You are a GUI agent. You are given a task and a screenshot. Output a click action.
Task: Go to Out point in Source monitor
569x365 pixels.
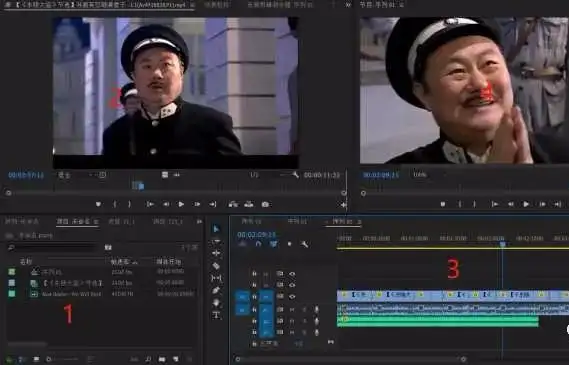213,204
